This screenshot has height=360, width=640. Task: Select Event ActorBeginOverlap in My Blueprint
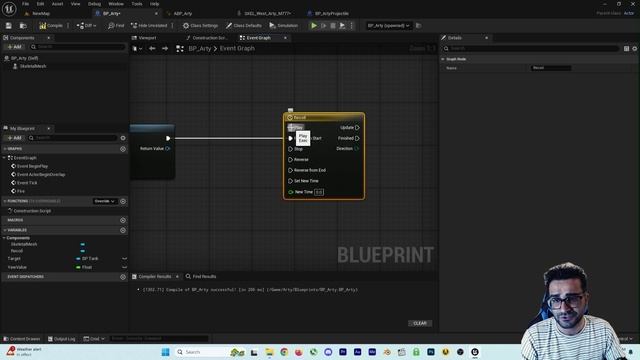coord(41,174)
